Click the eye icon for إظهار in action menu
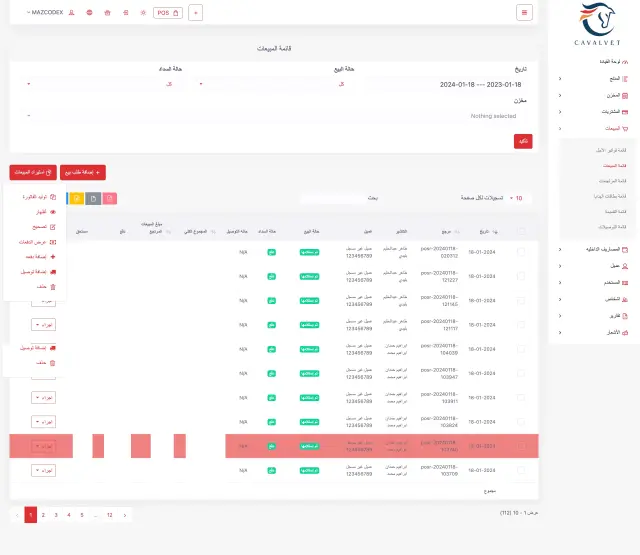 coord(53,212)
